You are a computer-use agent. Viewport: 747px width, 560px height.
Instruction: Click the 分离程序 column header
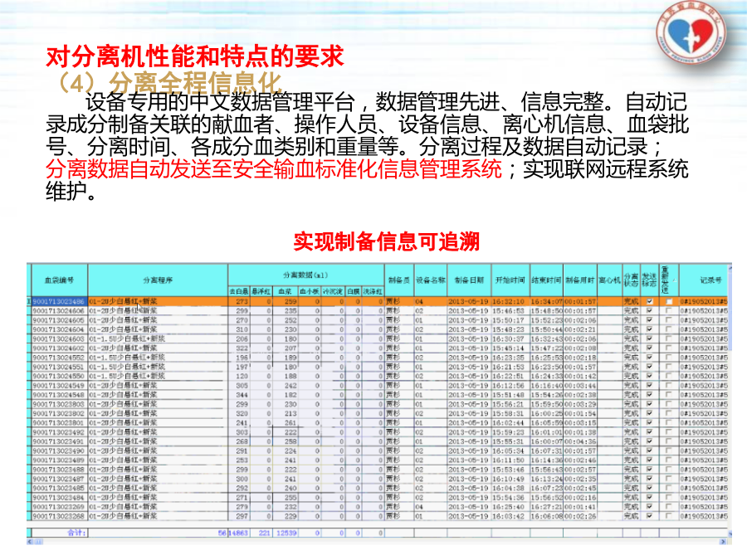click(x=158, y=280)
